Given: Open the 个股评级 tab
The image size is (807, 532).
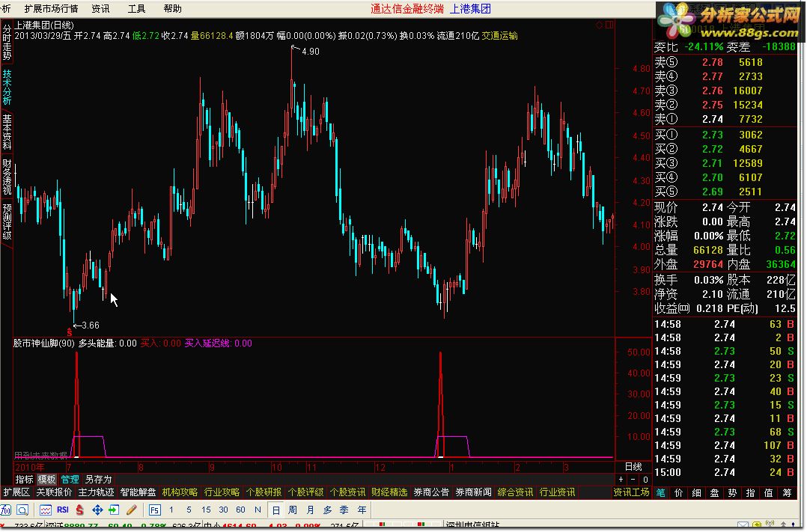Looking at the screenshot, I should (x=305, y=492).
